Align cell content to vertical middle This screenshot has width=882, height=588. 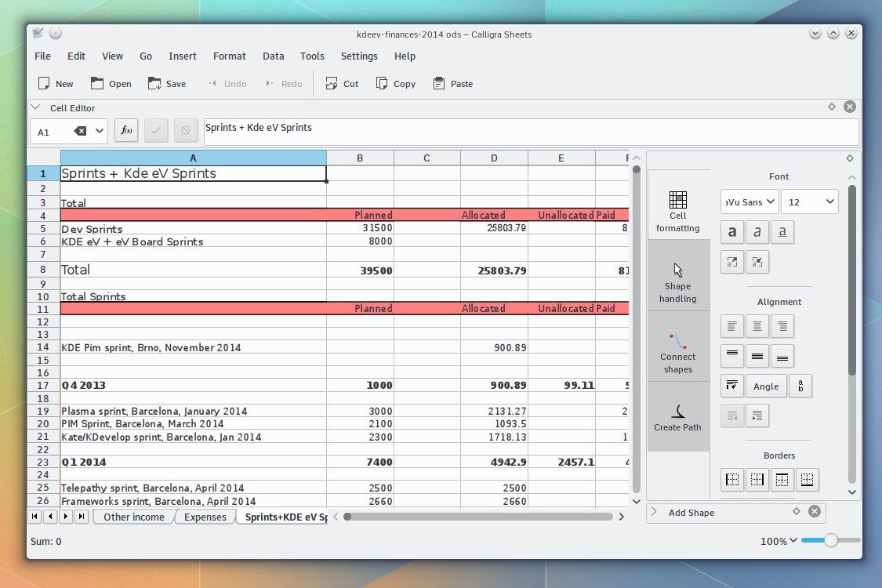(x=757, y=356)
